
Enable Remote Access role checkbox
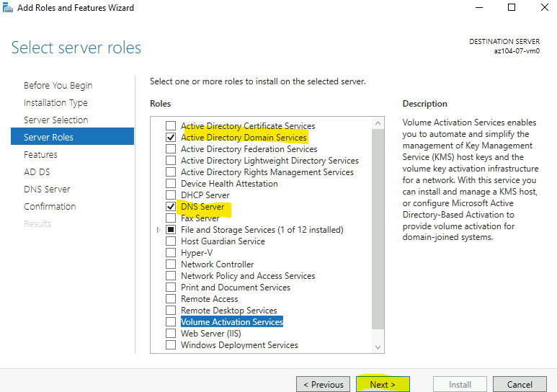[171, 299]
